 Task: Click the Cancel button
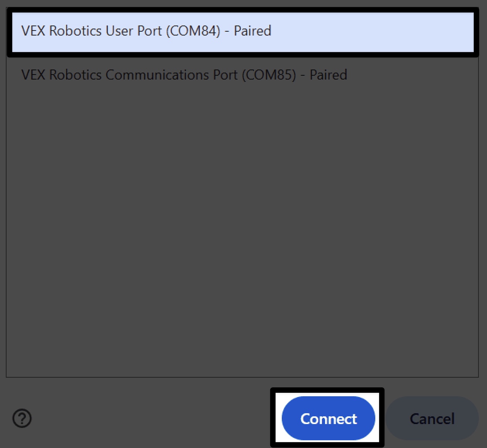432,418
